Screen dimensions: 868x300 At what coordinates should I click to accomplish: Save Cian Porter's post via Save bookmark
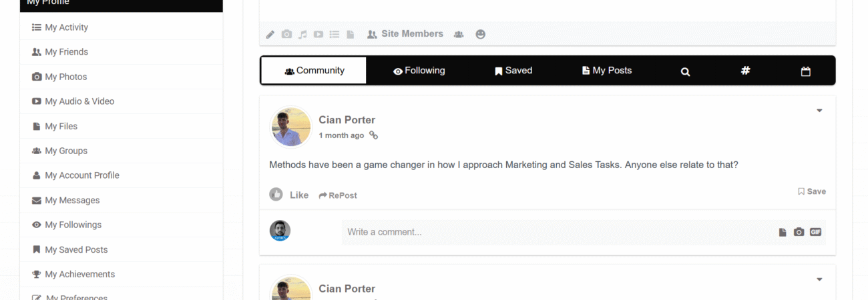pos(812,191)
